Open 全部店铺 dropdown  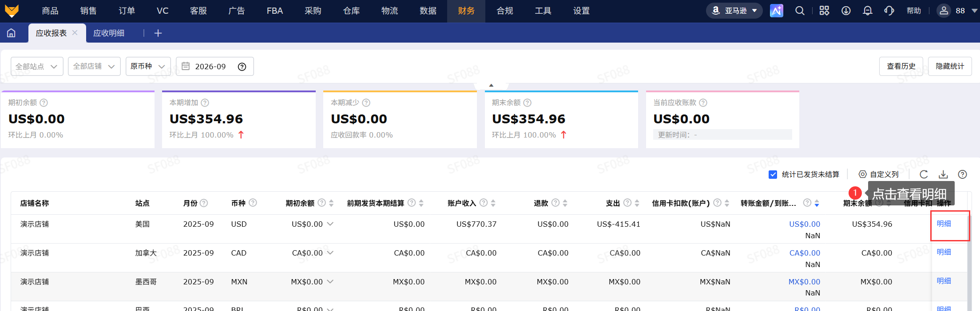coord(94,67)
